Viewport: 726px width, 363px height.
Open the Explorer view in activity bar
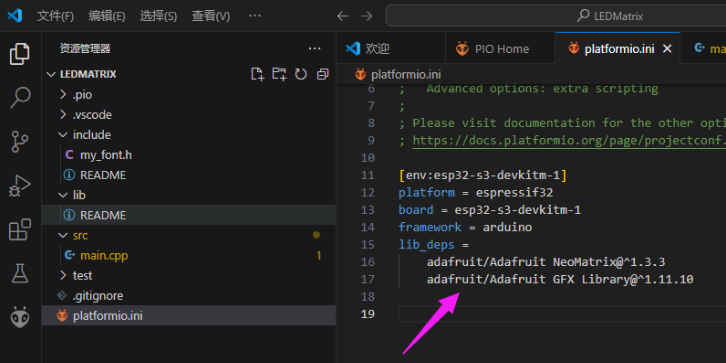pos(20,55)
